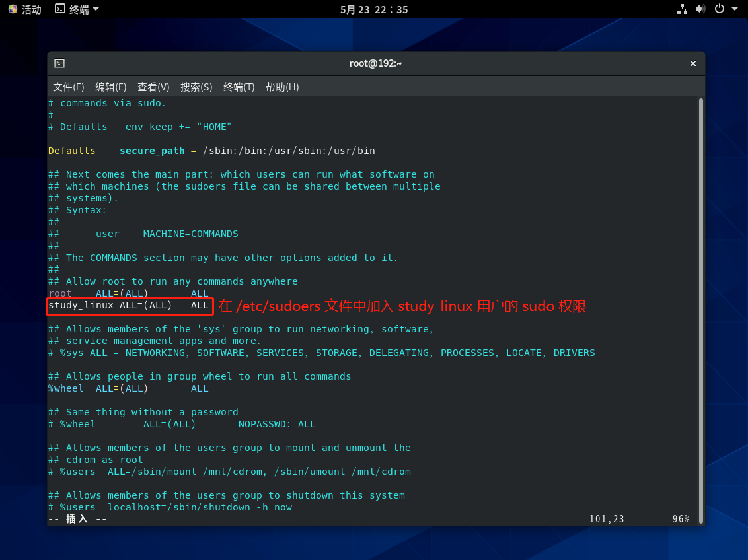Image resolution: width=748 pixels, height=560 pixels.
Task: Open the 编辑(E) menu
Action: 111,87
